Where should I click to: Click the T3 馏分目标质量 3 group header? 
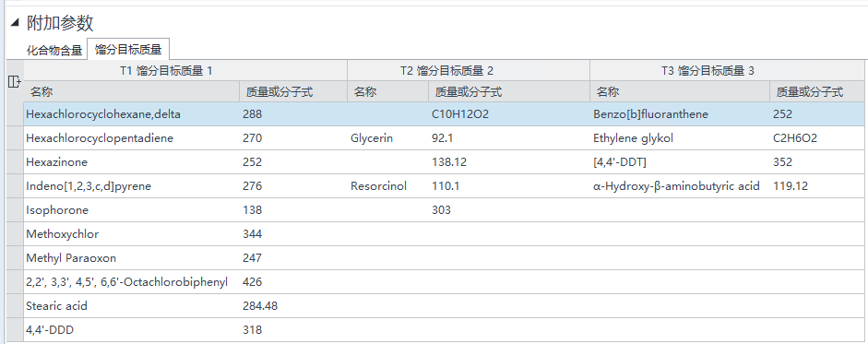point(728,71)
